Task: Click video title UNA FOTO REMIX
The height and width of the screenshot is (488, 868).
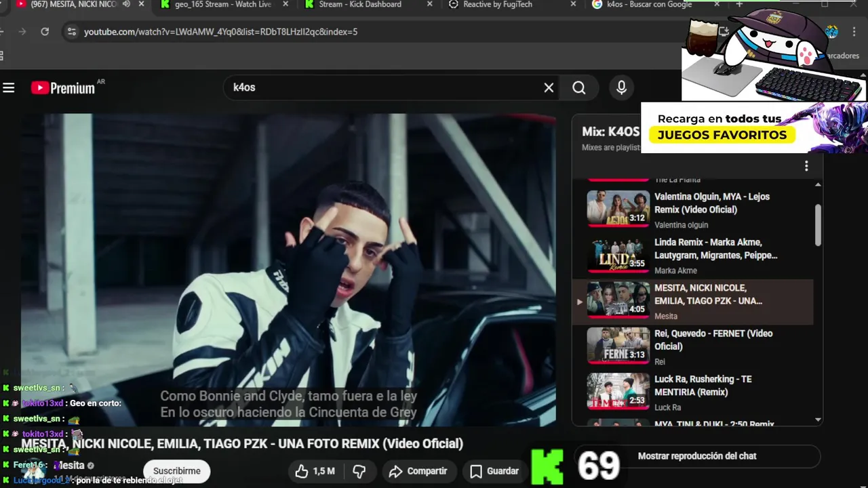Action: click(241, 444)
